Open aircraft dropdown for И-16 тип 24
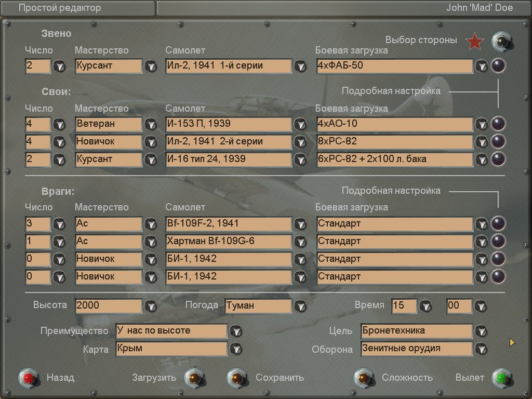 point(301,159)
